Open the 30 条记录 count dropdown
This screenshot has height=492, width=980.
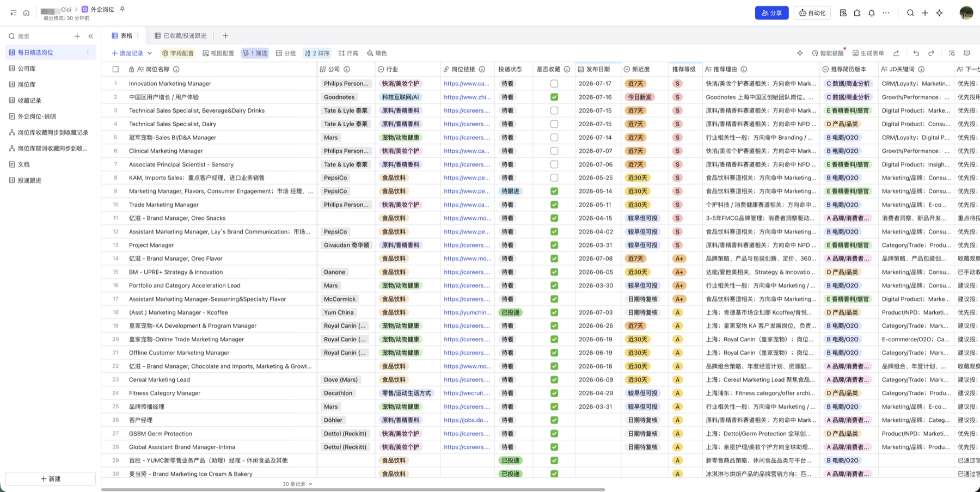[297, 484]
